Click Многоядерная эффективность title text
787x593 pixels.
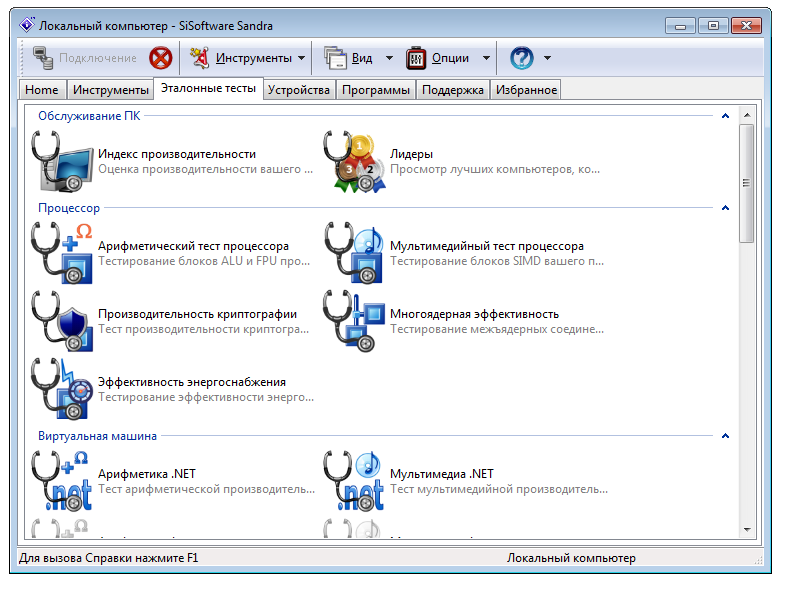474,314
